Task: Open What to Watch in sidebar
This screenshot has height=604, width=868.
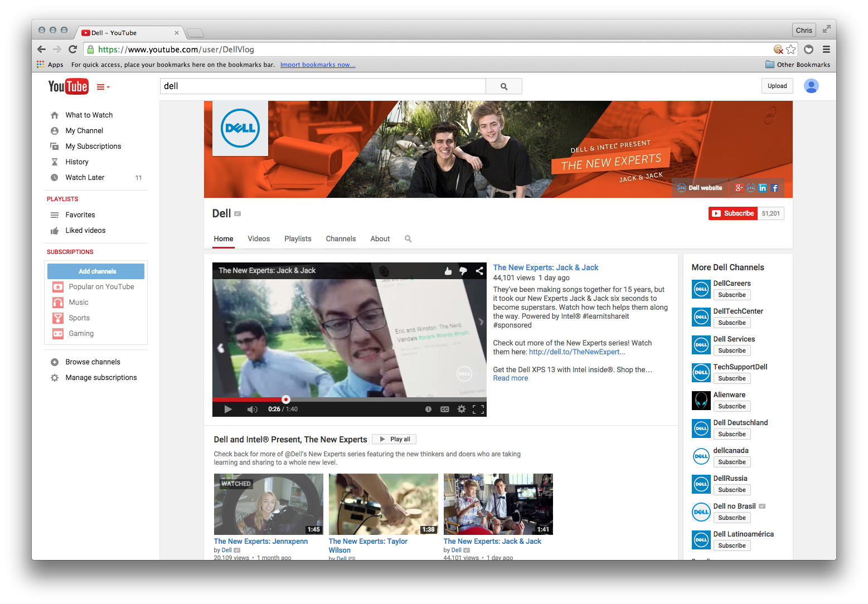Action: pyautogui.click(x=89, y=115)
